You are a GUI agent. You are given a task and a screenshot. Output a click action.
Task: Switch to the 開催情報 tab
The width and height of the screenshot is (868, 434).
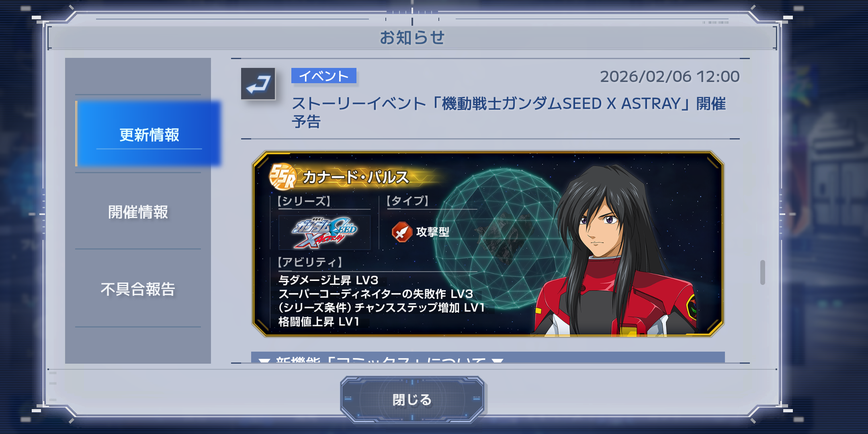[x=138, y=212]
